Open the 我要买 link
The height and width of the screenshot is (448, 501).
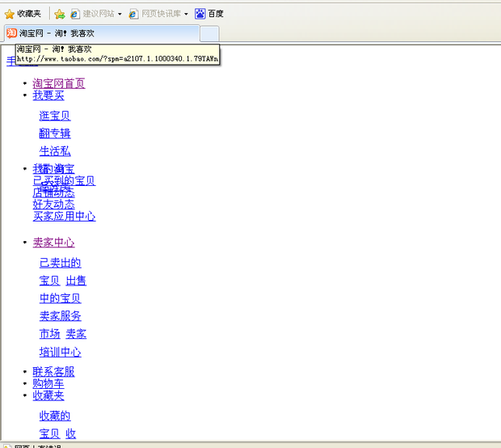(48, 95)
